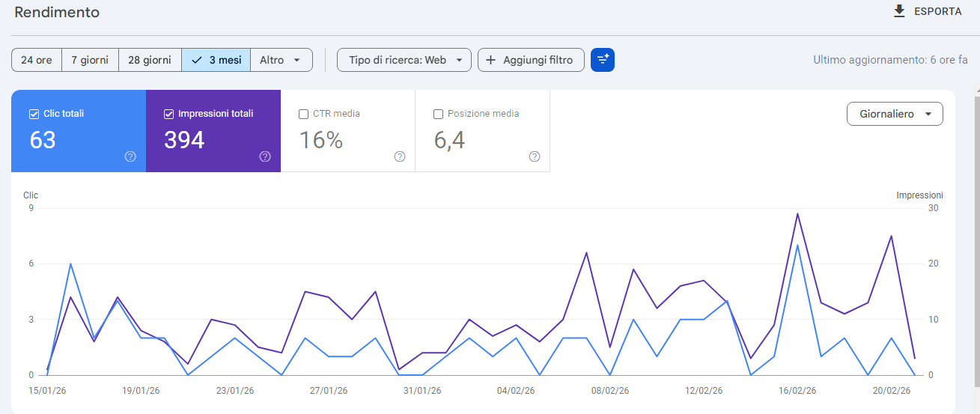Click help icon on Impressioni totali card
The image size is (980, 414).
point(265,156)
